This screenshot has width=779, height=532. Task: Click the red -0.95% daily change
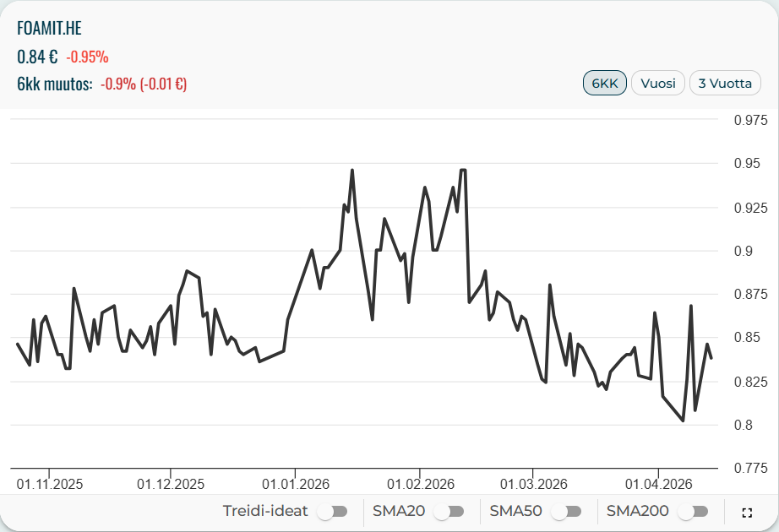[87, 57]
